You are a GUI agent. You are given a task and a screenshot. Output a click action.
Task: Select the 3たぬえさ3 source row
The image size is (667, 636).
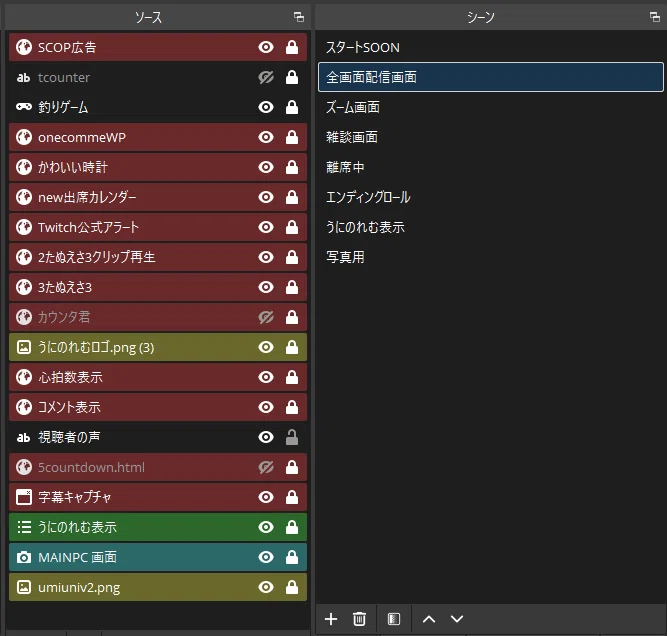(158, 287)
